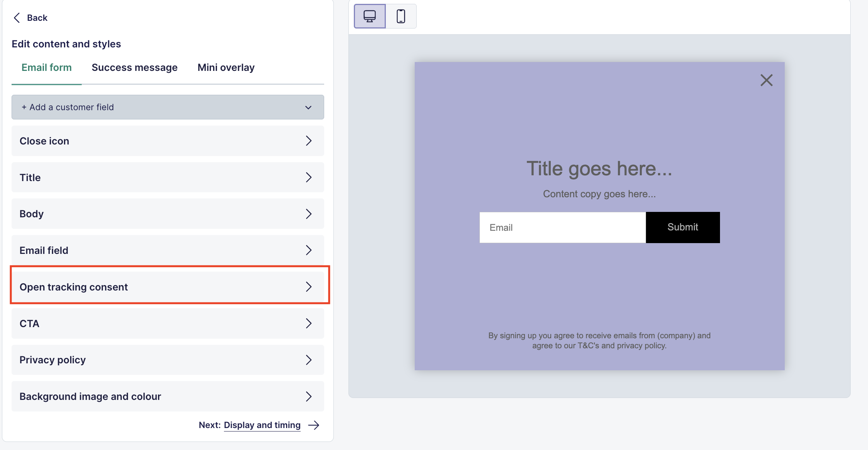Screen dimensions: 868x450
Task: Click the 'Edit content and styles' heading
Action: click(66, 44)
